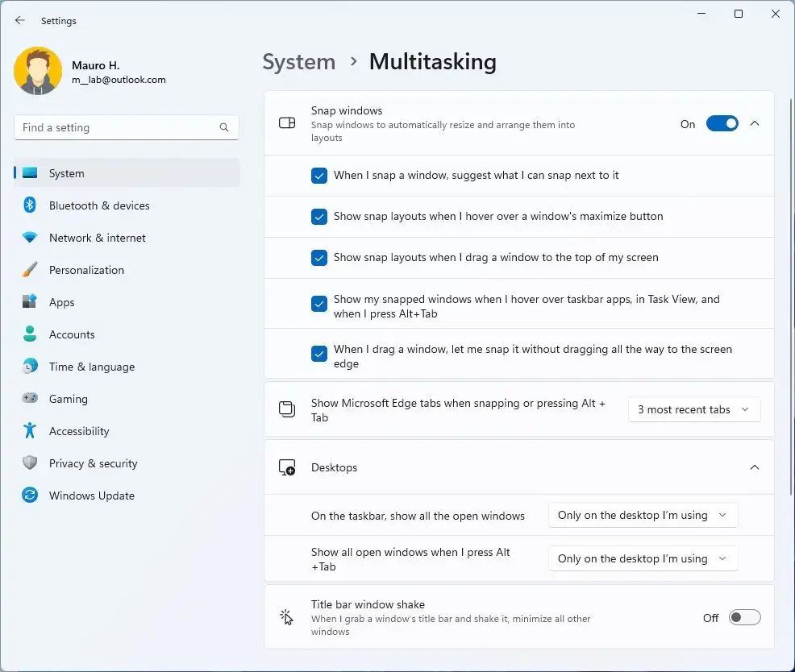Open the 3 most recent tabs dropdown

click(693, 409)
